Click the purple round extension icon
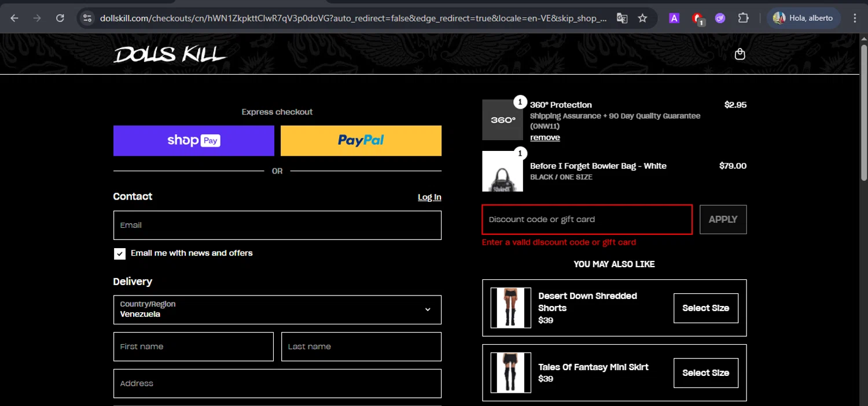868x406 pixels. point(720,18)
